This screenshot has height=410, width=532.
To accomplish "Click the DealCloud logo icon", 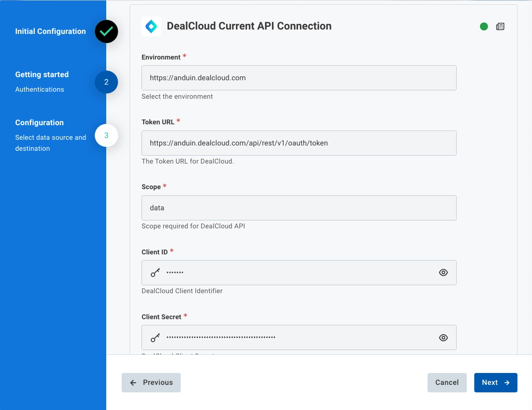I will (x=151, y=26).
